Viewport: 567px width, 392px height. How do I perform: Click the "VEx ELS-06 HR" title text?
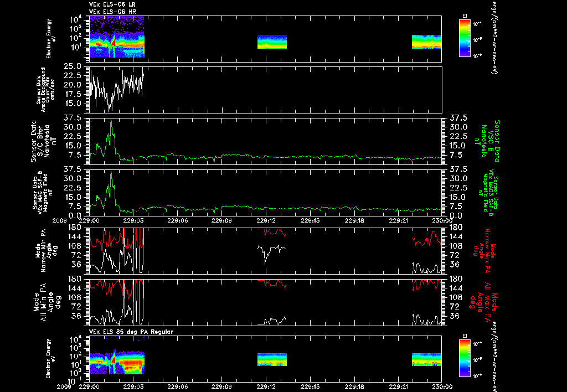pos(112,12)
